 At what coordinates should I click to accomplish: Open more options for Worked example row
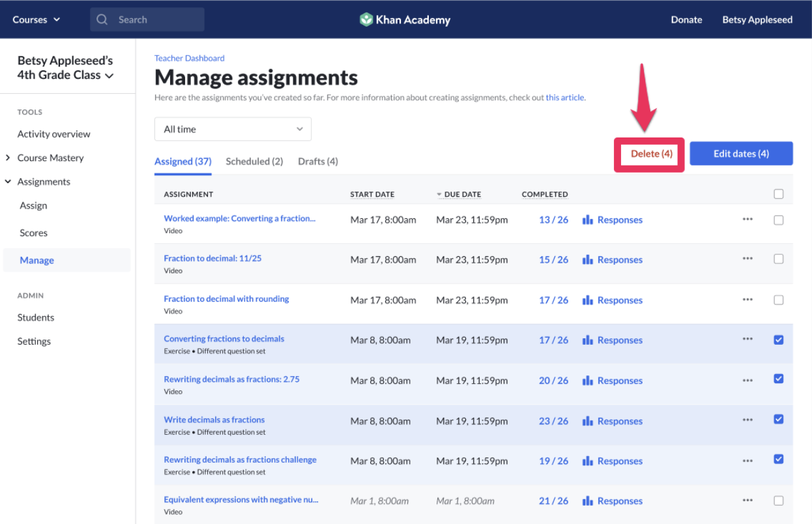(x=747, y=220)
